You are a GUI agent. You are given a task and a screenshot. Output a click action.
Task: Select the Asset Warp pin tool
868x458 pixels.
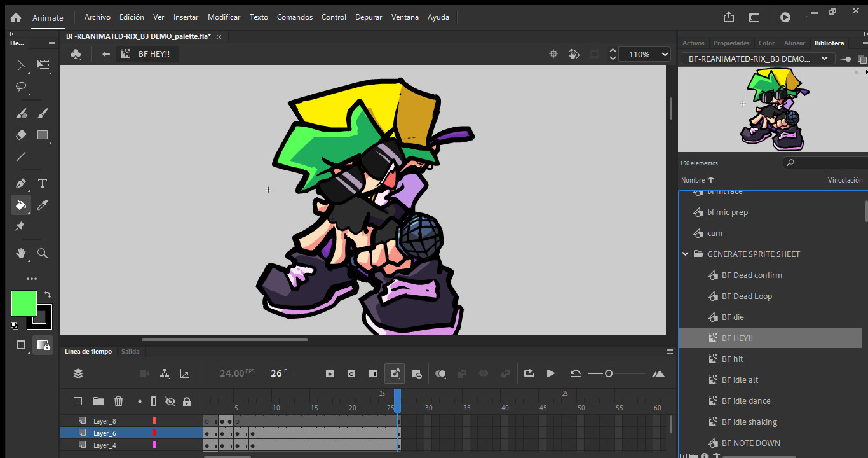pos(20,226)
